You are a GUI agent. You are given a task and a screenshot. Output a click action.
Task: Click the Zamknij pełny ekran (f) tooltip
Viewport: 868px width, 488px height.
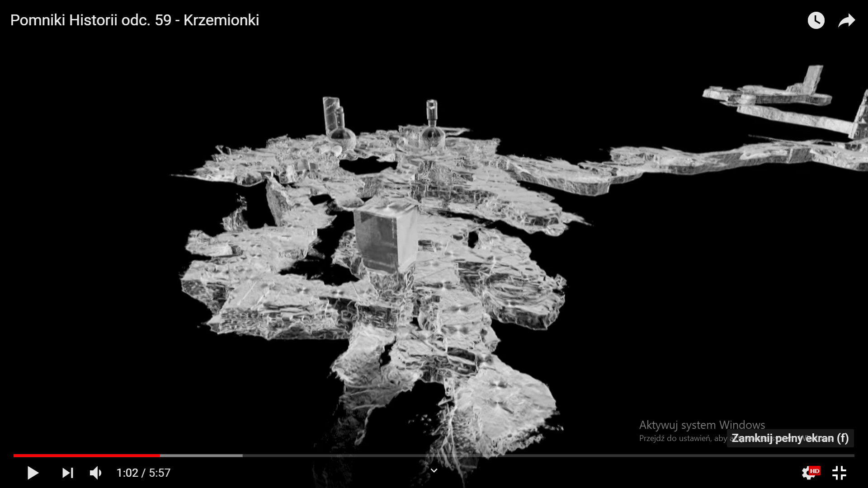coord(790,438)
